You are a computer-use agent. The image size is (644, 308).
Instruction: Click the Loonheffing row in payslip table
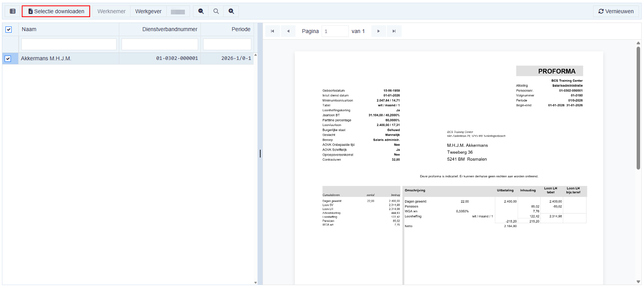pos(495,216)
